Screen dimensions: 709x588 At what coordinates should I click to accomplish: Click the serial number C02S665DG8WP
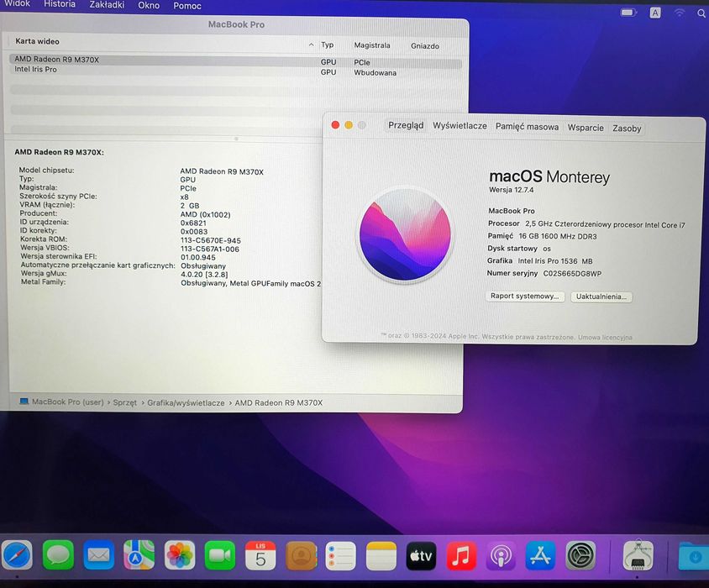572,274
